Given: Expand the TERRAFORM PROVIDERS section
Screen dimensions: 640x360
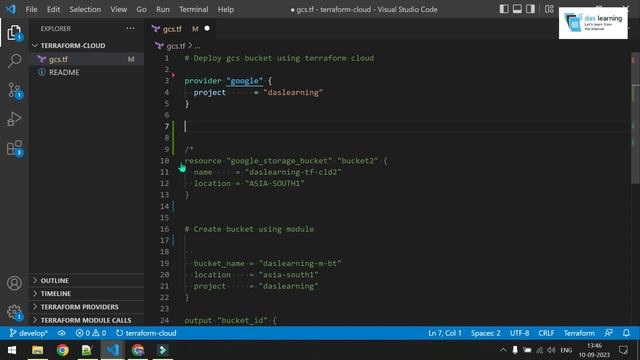Looking at the screenshot, I should pos(87,307).
